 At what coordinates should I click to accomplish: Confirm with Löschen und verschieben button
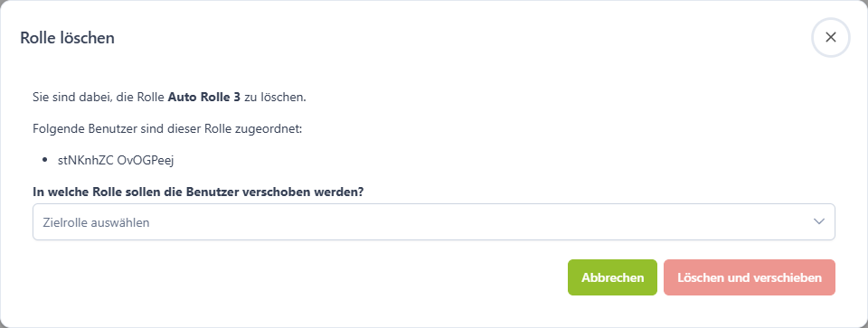pos(749,277)
